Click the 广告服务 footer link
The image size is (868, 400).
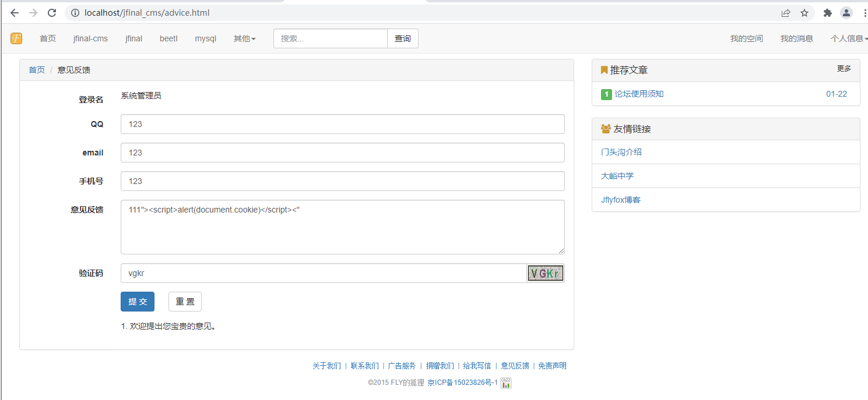pyautogui.click(x=402, y=366)
